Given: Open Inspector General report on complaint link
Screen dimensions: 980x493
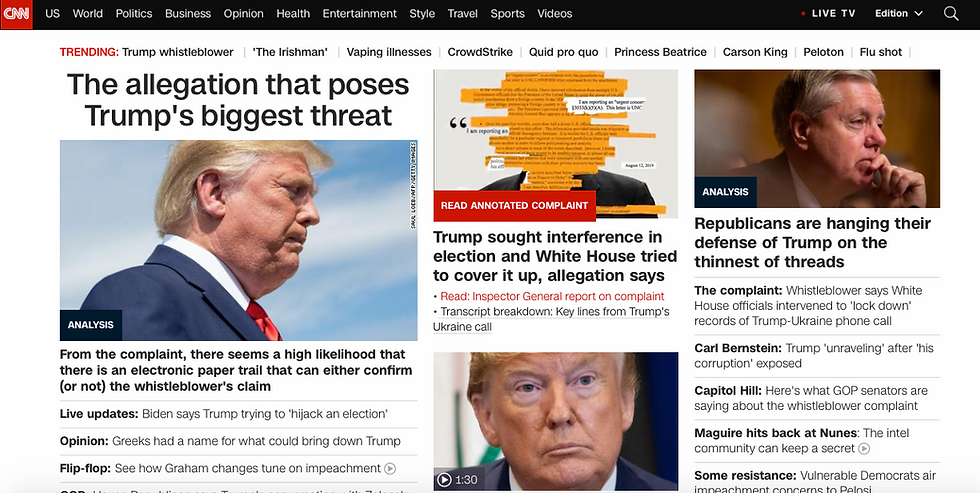Looking at the screenshot, I should 552,296.
